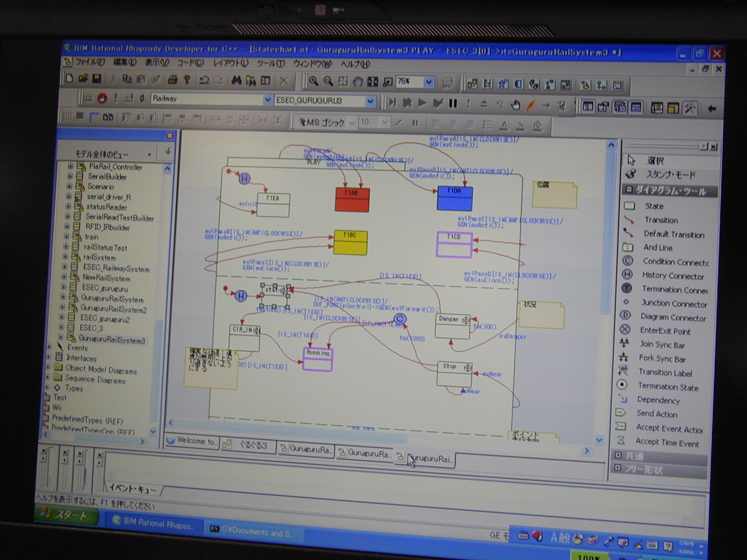Close the browser panel with X
Image resolution: width=747 pixels, height=560 pixels.
(x=170, y=135)
